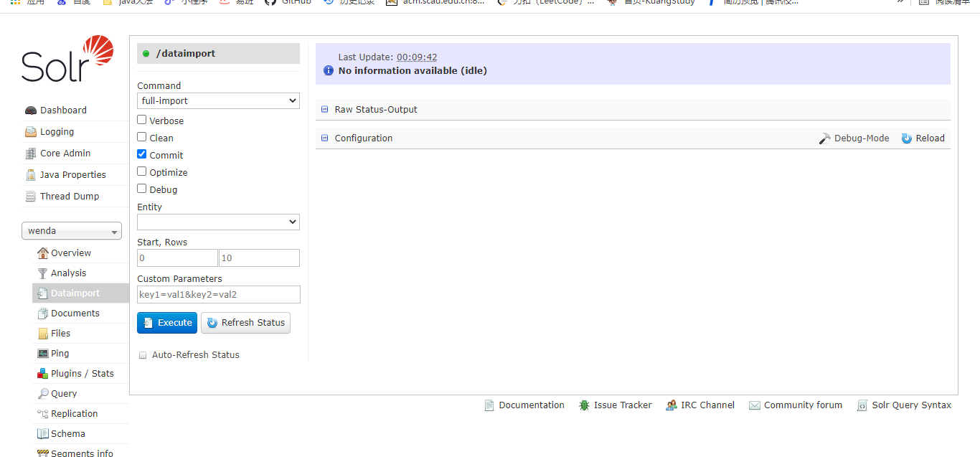
Task: Toggle Auto-Refresh Status checkbox
Action: [143, 355]
